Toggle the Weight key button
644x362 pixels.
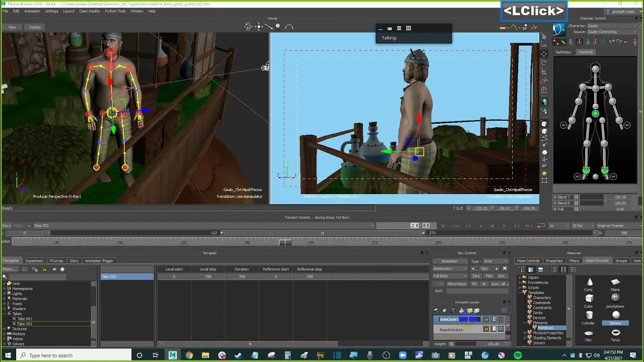[451, 344]
